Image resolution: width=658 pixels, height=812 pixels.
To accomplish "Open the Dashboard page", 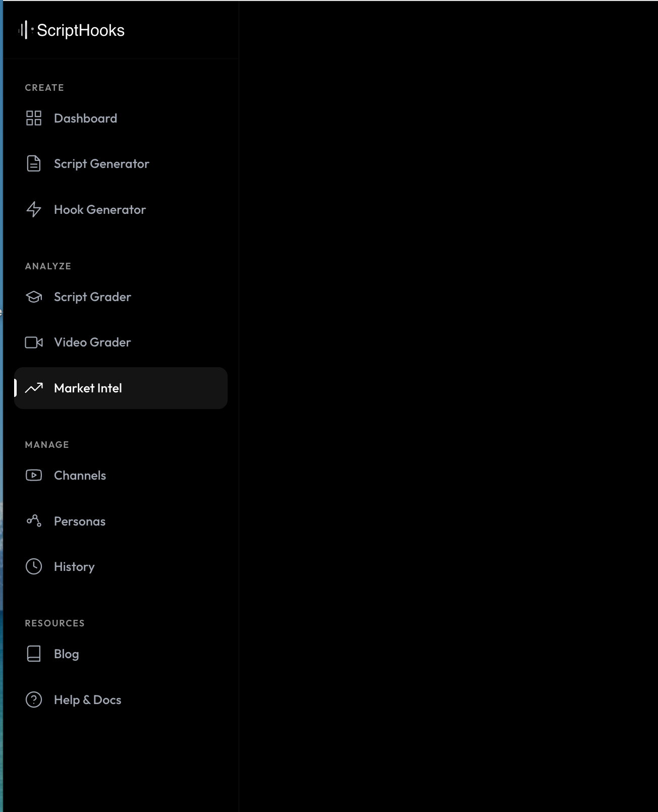I will click(x=86, y=118).
